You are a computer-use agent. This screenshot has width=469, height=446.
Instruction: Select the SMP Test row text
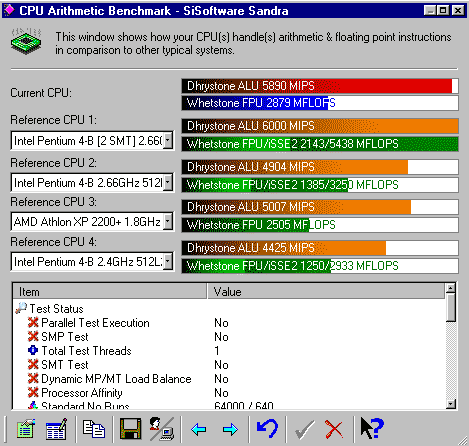[65, 337]
